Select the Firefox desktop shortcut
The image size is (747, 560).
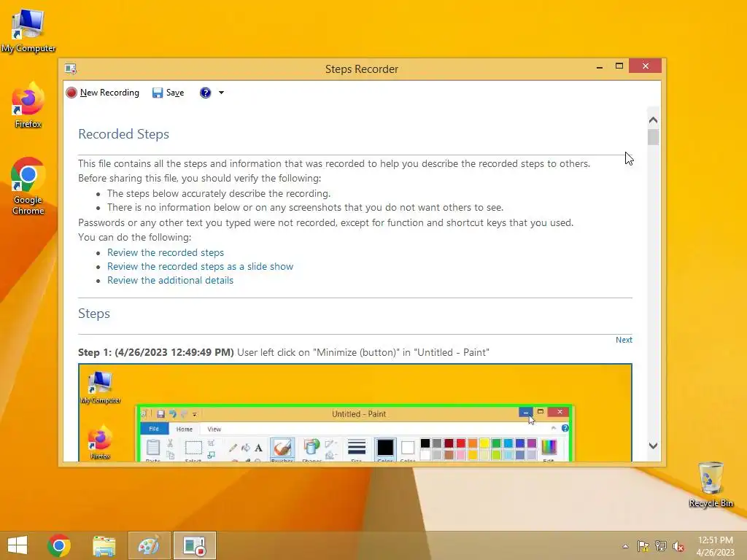[28, 106]
